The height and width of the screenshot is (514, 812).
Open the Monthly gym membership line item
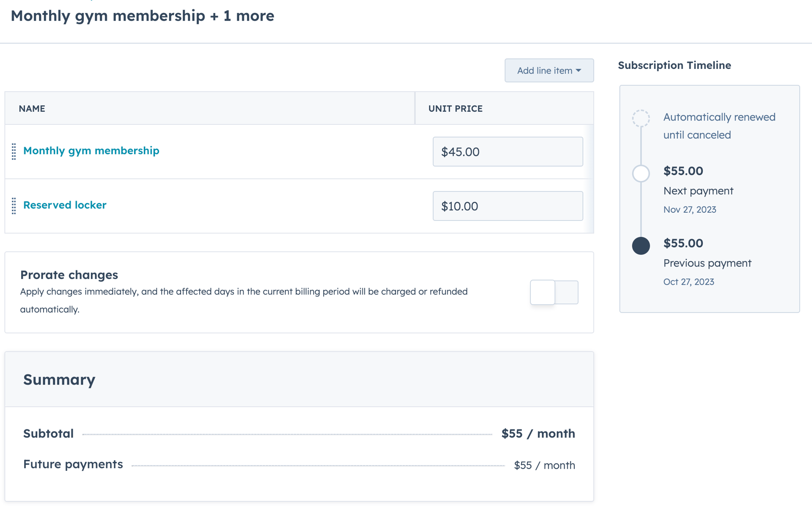pos(91,151)
